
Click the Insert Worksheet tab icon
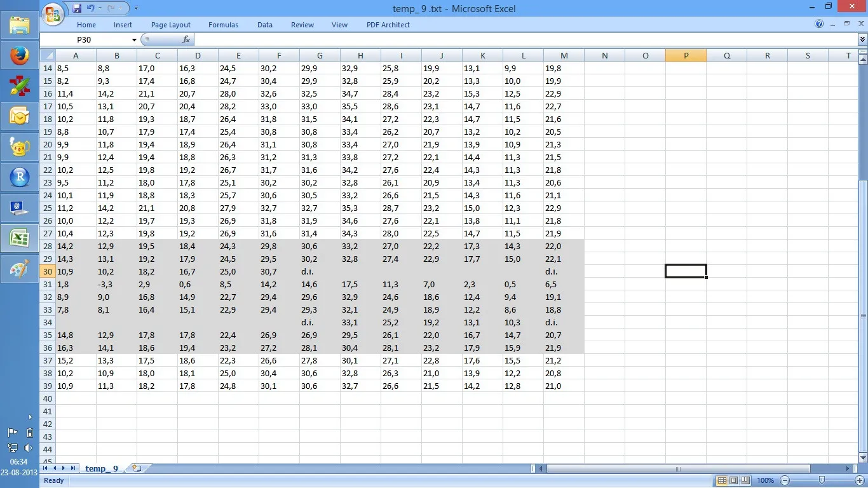point(137,468)
